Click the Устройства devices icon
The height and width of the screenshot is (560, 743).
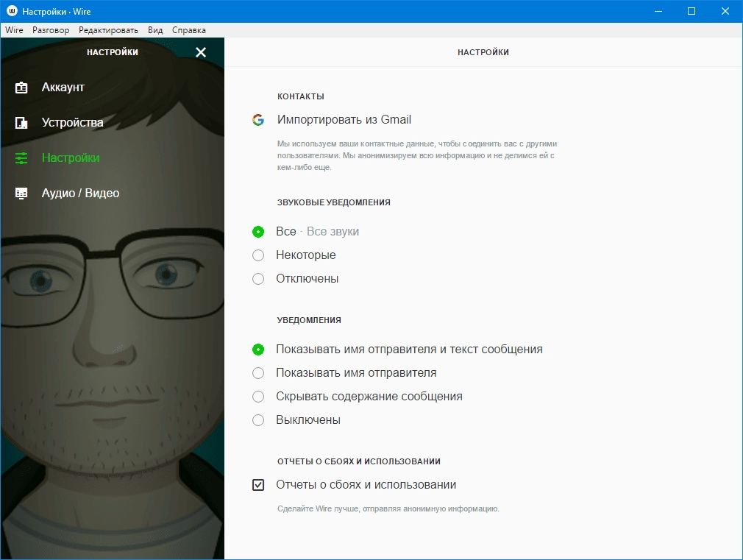coord(21,123)
